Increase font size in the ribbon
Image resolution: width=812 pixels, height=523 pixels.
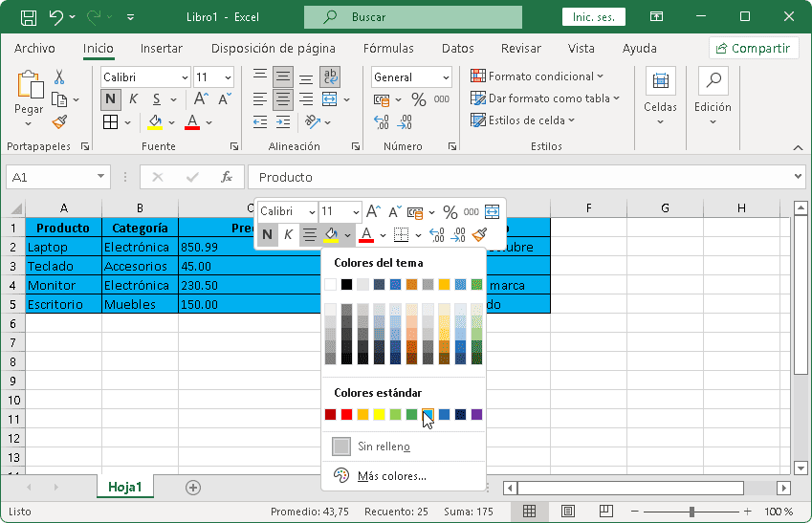click(201, 99)
